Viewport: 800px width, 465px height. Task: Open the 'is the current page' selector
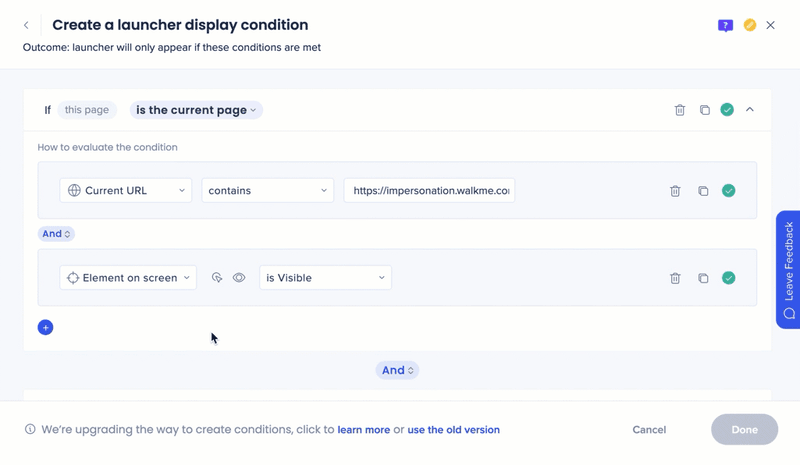pos(196,110)
